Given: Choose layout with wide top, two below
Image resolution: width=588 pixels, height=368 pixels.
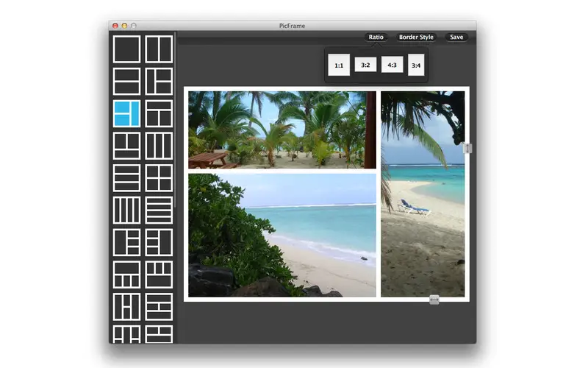Looking at the screenshot, I should point(159,113).
